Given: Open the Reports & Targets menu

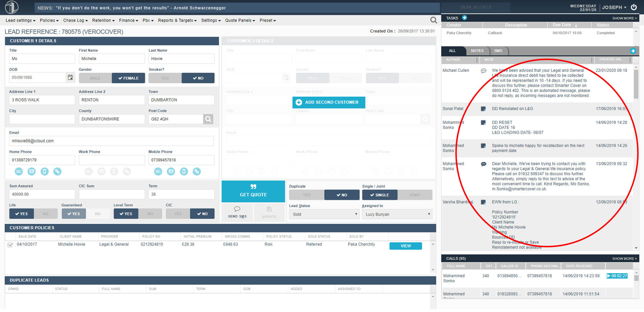Looking at the screenshot, I should [x=177, y=20].
